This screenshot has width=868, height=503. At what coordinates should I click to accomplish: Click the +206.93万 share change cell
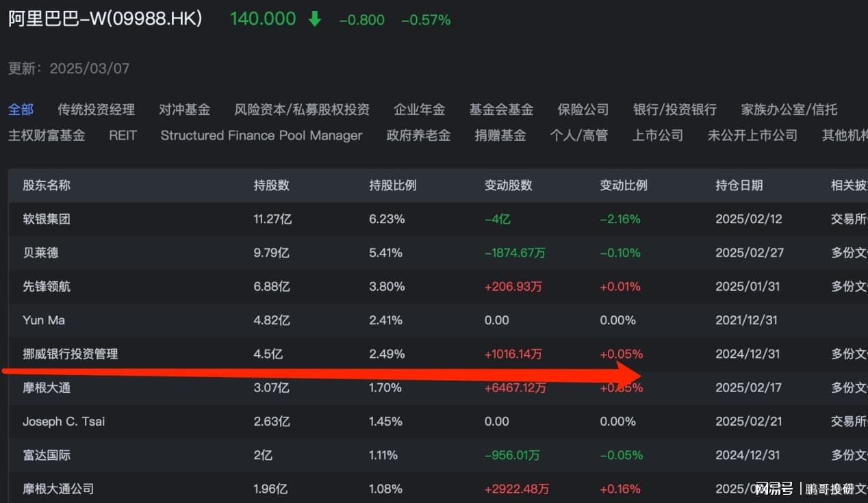tap(513, 286)
